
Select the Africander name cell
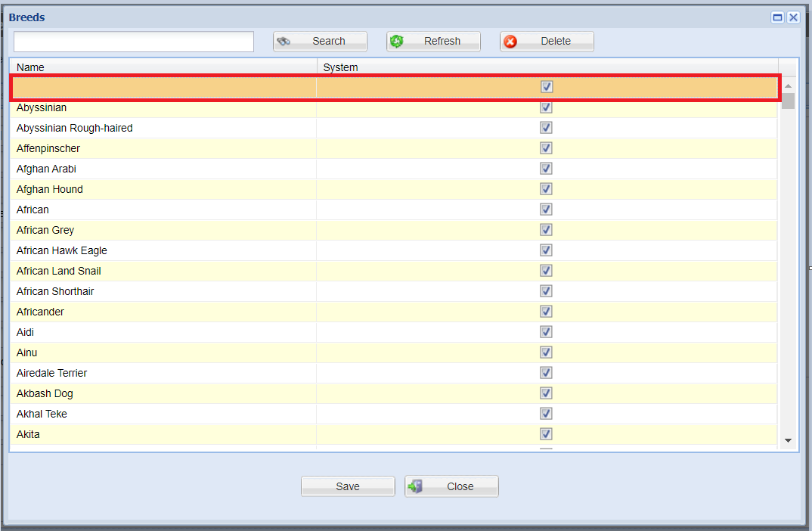click(x=163, y=312)
